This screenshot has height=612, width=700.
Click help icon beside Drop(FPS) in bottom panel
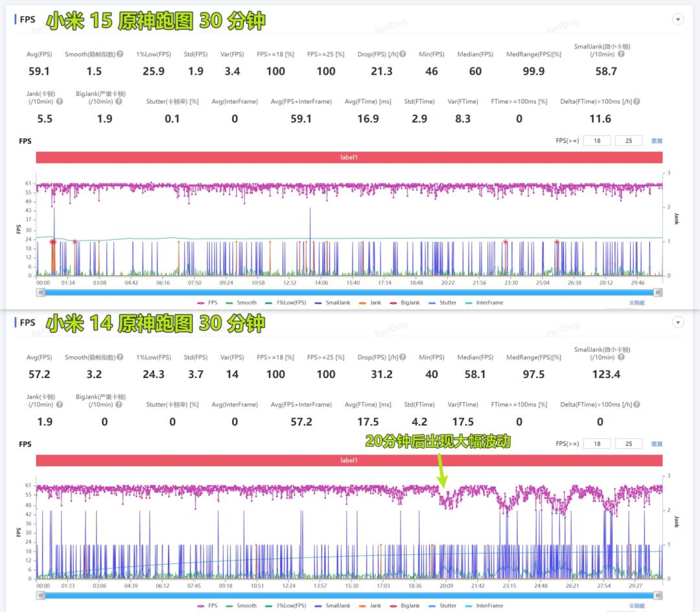coord(402,357)
